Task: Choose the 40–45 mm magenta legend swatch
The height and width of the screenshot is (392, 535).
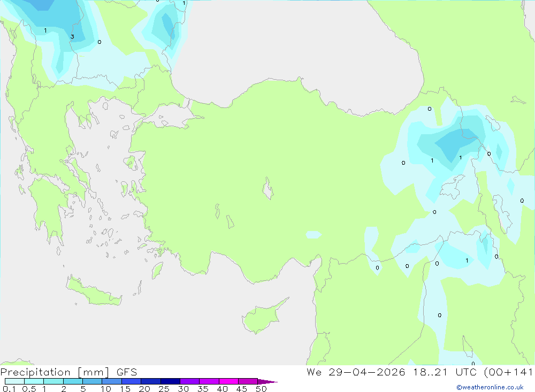Action: click(x=228, y=381)
